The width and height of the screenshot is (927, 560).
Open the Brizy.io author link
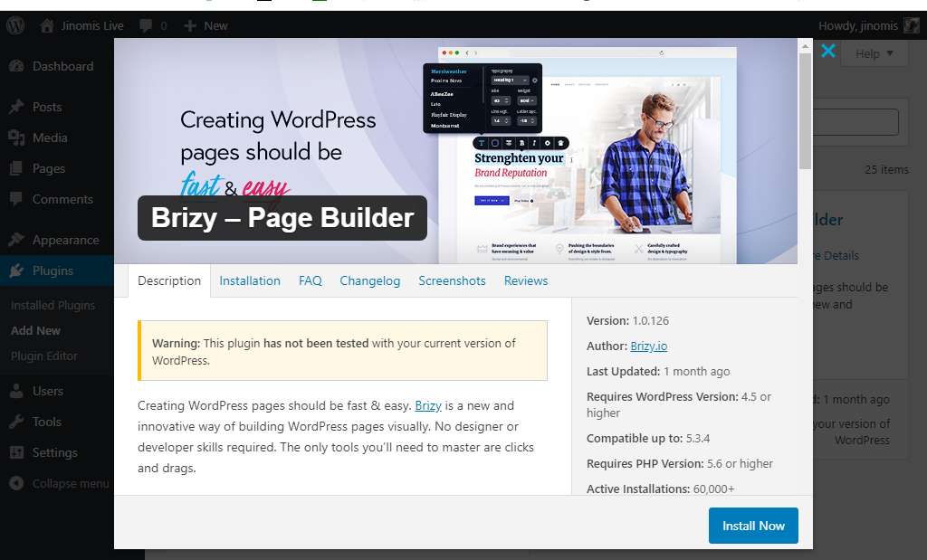649,346
